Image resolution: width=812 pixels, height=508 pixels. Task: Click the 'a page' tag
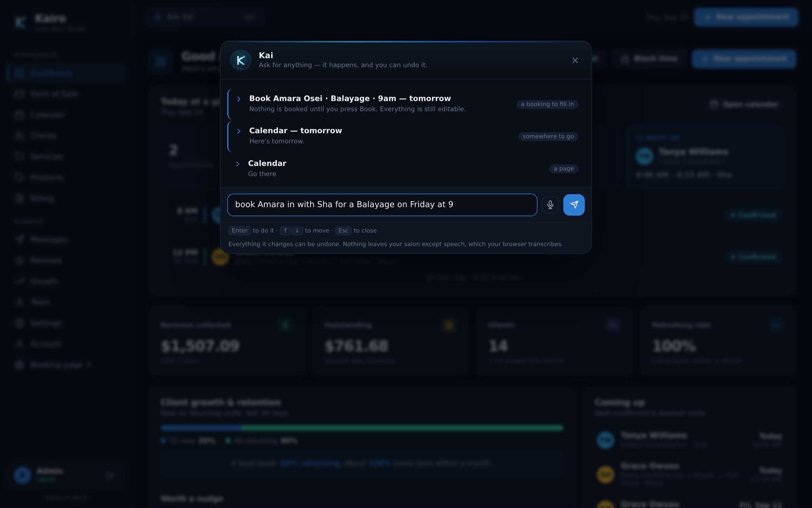point(563,168)
